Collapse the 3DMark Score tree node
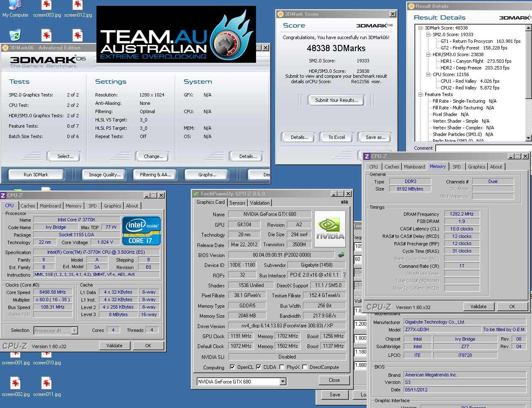Image resolution: width=532 pixels, height=408 pixels. [x=421, y=28]
